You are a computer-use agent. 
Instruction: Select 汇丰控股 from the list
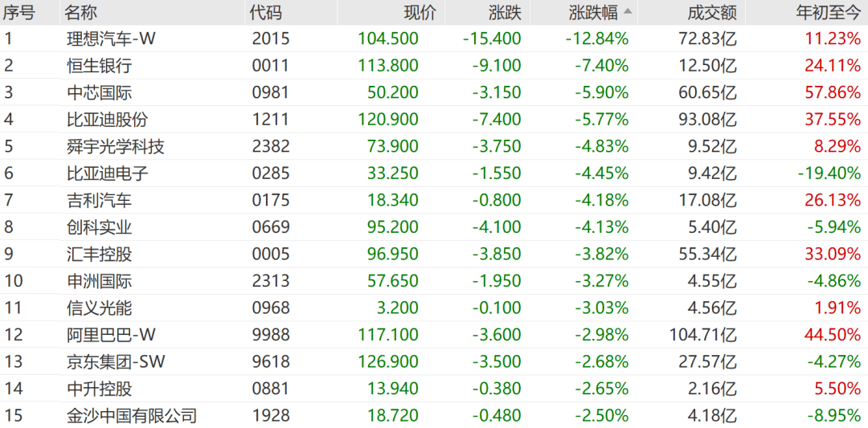pyautogui.click(x=100, y=255)
